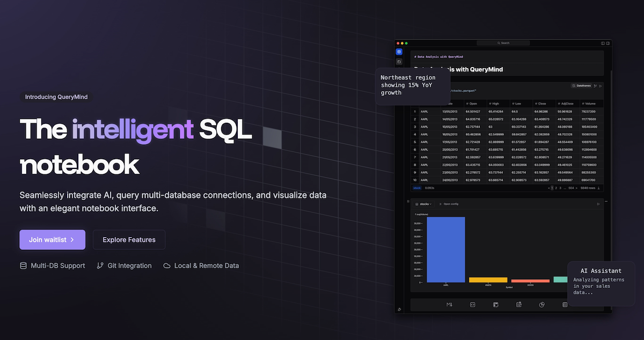The image size is (644, 340).
Task: Go to page 2 of the results pagination
Action: 555,188
